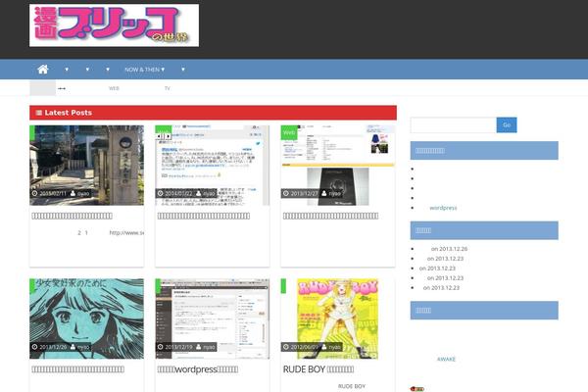Click the nyao author name on the 2012/06/07 post
Image resolution: width=588 pixels, height=392 pixels.
335,347
